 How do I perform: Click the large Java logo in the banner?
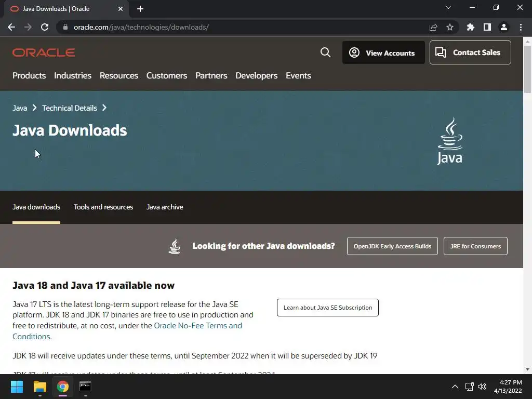pyautogui.click(x=450, y=141)
